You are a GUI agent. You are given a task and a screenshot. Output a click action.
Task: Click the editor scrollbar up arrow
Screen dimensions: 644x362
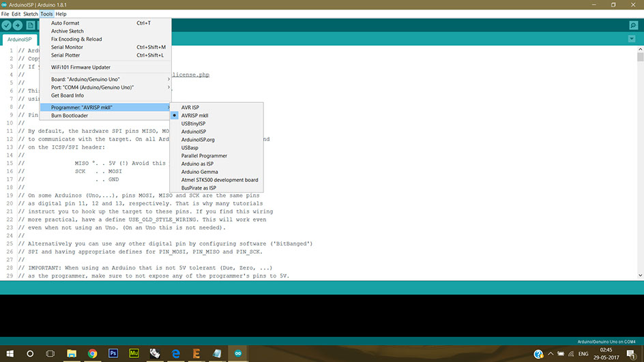[x=641, y=49]
